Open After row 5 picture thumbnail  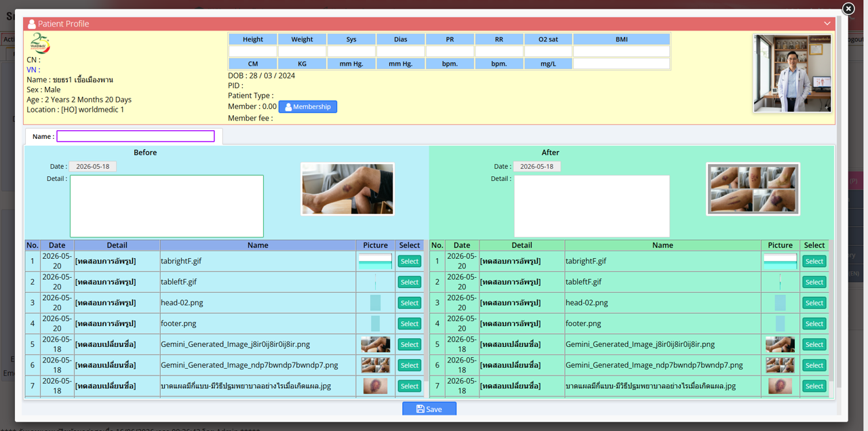pos(780,344)
